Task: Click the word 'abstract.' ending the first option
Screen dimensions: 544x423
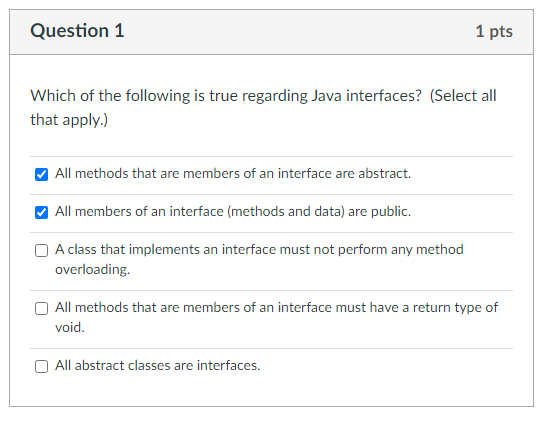Action: click(384, 174)
